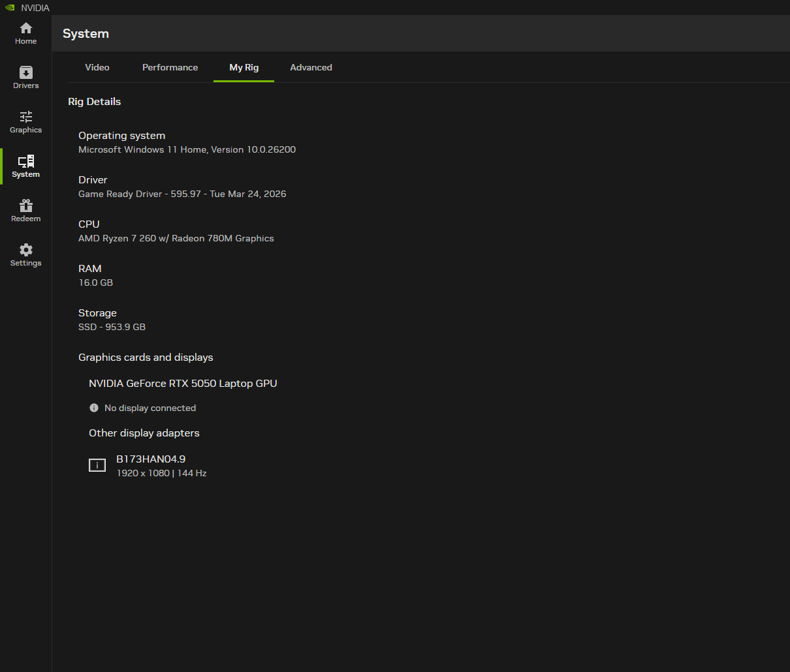Click the 1920 x 1080 | 144 Hz value
The height and width of the screenshot is (672, 790).
point(161,473)
